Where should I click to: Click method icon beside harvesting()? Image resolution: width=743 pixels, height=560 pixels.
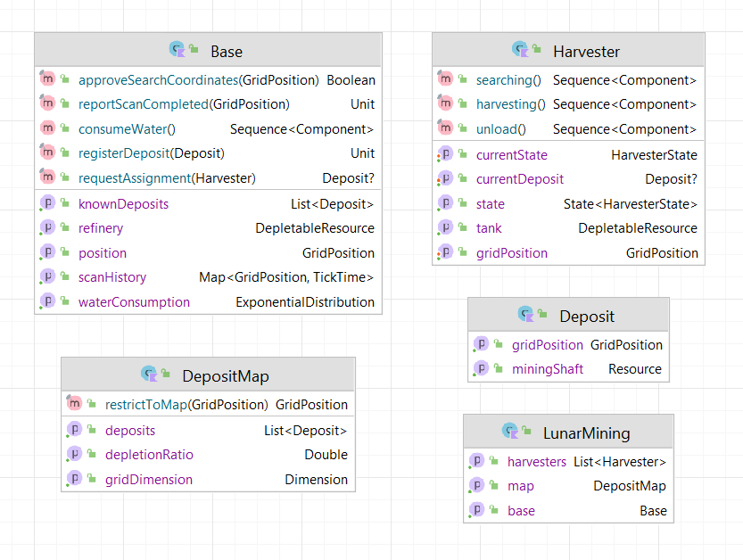pyautogui.click(x=445, y=103)
